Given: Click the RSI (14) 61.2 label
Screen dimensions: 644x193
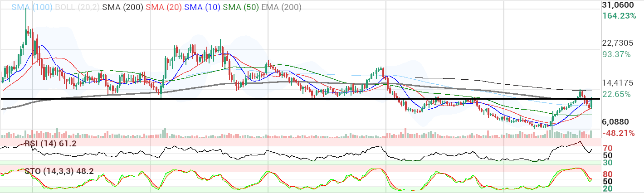Looking at the screenshot, I should (50, 144).
